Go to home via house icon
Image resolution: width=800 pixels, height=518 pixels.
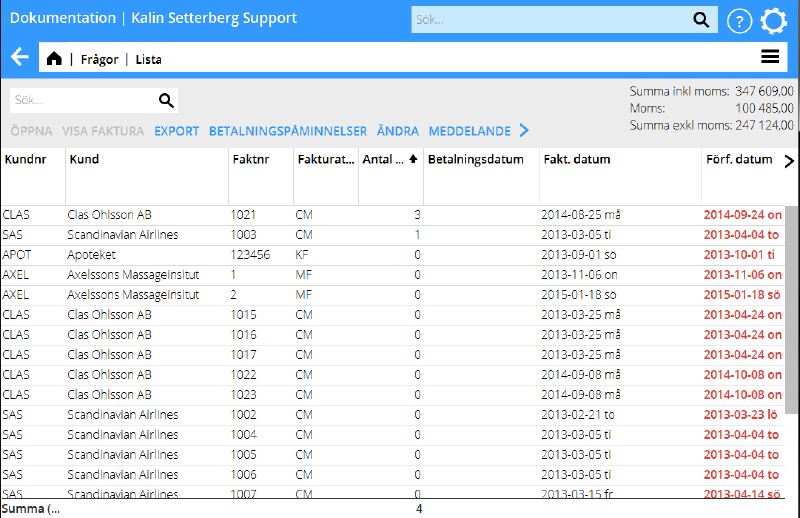(x=54, y=59)
